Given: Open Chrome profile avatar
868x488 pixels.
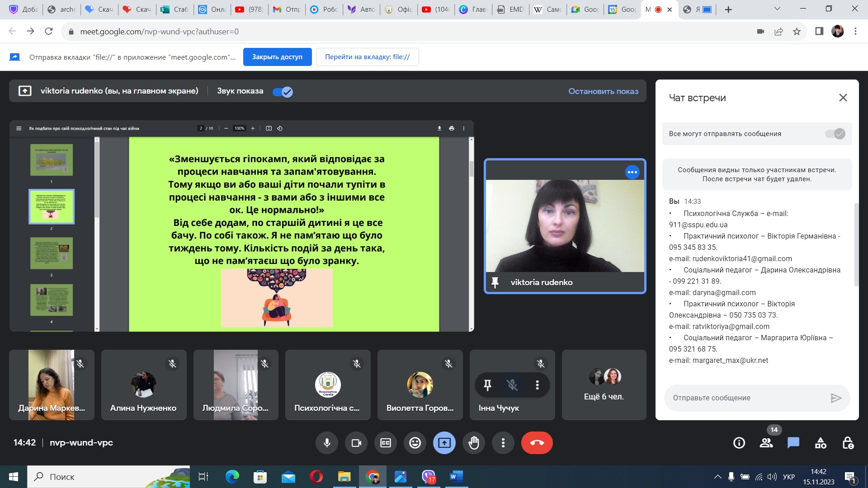Looking at the screenshot, I should 837,31.
